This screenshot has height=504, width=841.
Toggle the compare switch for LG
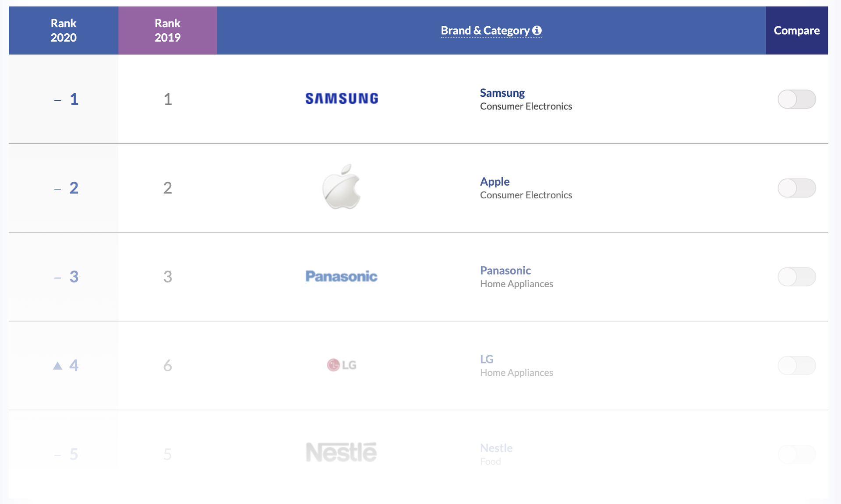pos(797,366)
